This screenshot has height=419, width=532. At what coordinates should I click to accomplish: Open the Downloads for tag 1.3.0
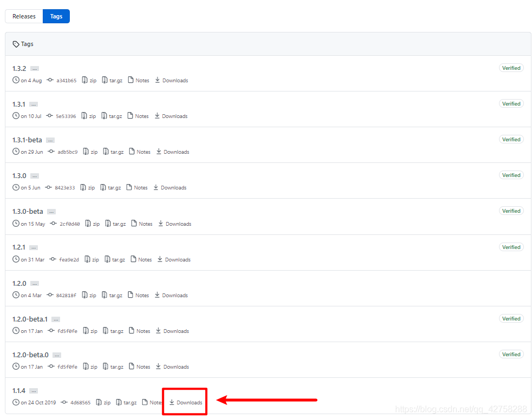(x=170, y=188)
